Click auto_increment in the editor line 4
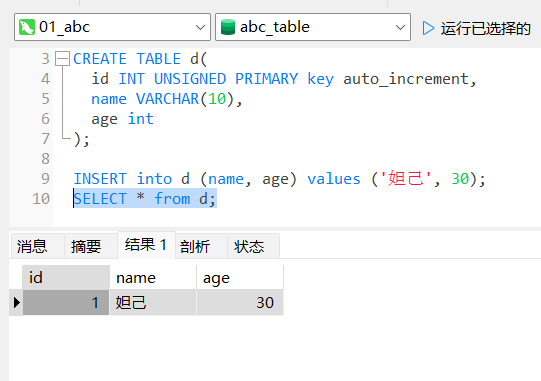The height and width of the screenshot is (381, 541). coord(406,79)
